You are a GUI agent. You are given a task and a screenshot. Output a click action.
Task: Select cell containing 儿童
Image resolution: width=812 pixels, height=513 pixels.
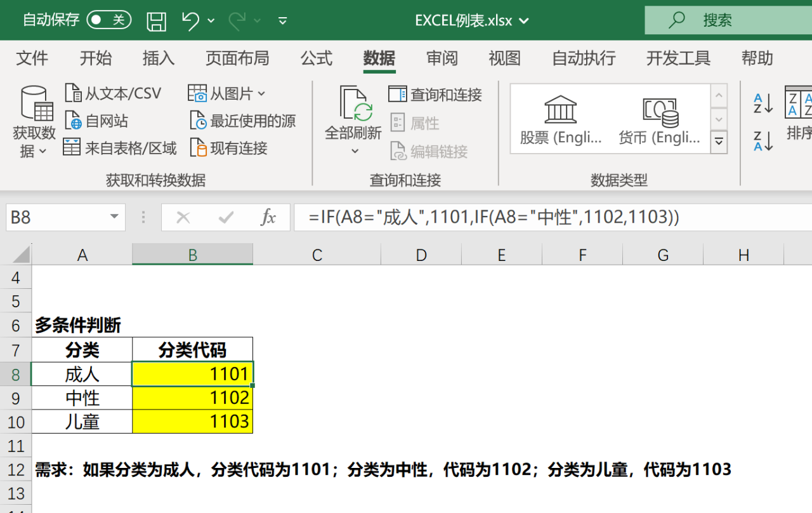pos(82,422)
